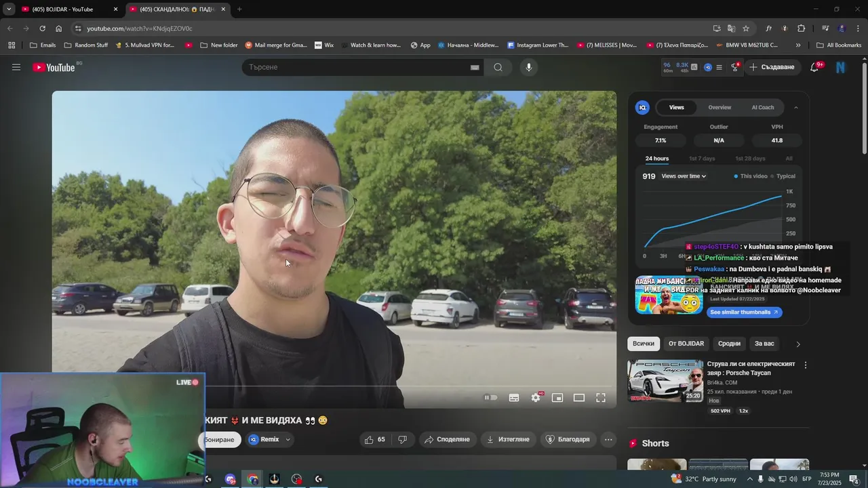868x488 pixels.
Task: Select 1st 7 days range tab
Action: [702, 159]
